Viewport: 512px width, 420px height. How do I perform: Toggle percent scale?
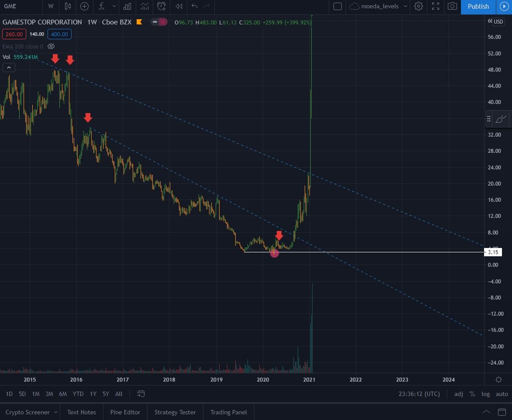[x=472, y=394]
